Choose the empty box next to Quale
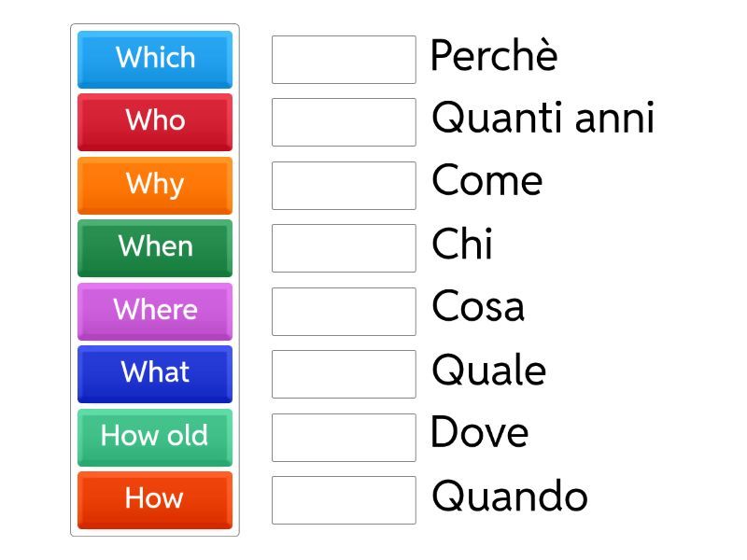This screenshot has width=747, height=560. tap(344, 374)
